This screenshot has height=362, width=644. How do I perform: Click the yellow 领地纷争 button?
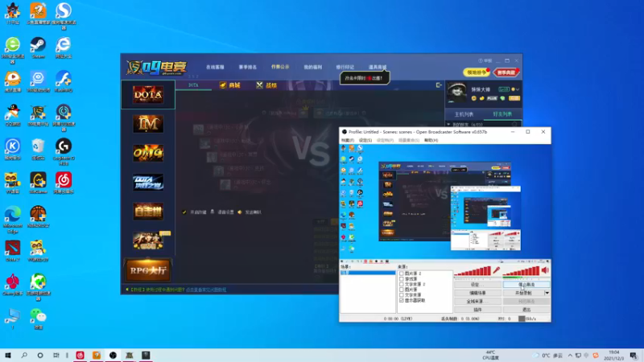[477, 72]
